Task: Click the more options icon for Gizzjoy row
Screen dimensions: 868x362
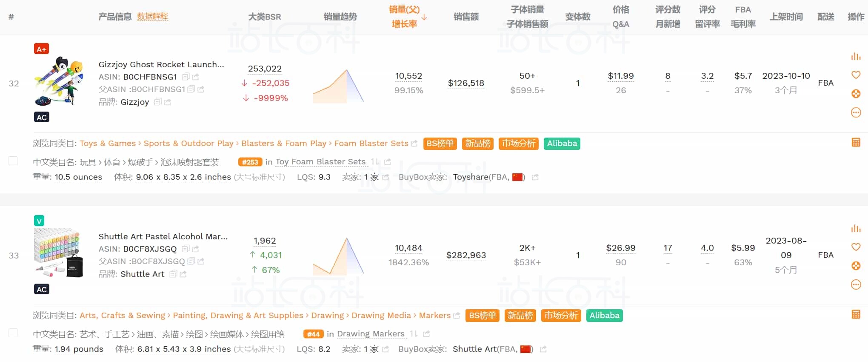Action: point(856,112)
